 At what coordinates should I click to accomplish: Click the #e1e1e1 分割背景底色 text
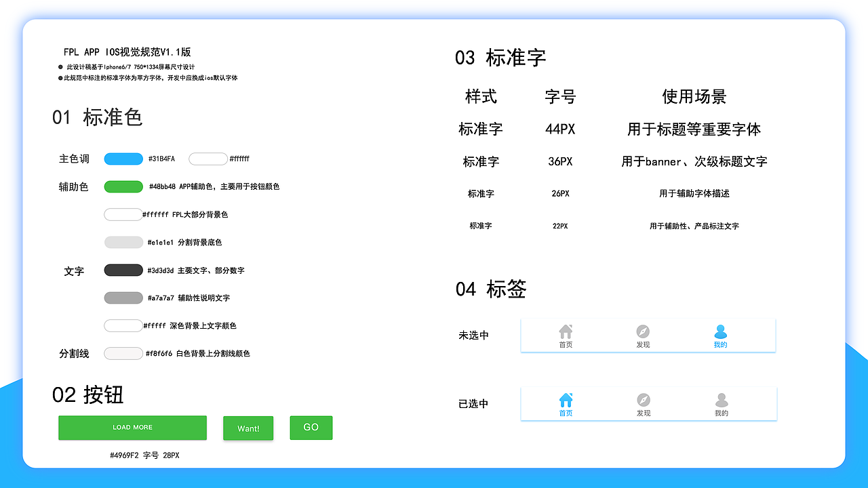click(184, 243)
